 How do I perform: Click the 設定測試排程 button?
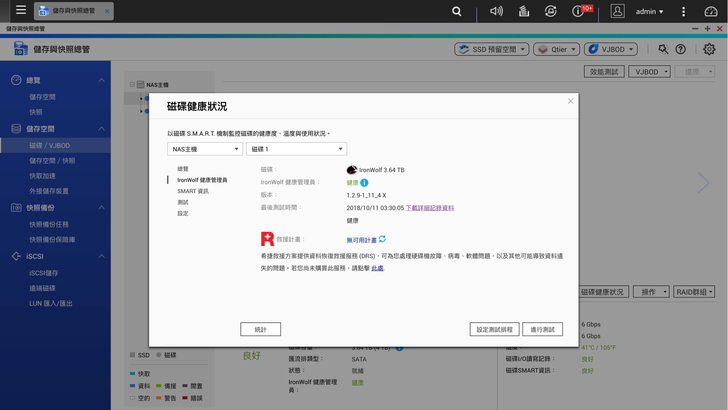[x=494, y=329]
